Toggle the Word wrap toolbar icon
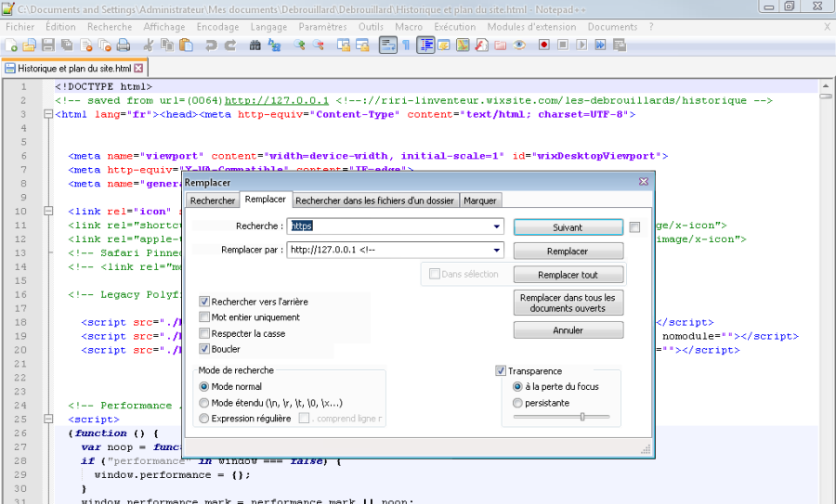 click(388, 45)
